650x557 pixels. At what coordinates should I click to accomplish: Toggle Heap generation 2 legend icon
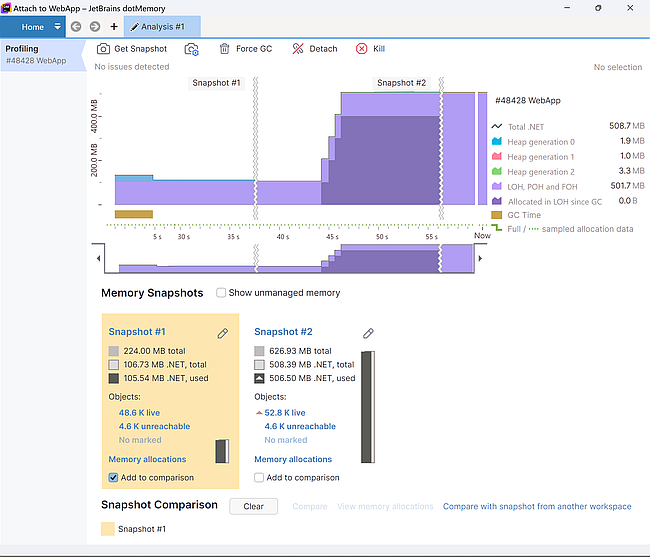coord(497,171)
